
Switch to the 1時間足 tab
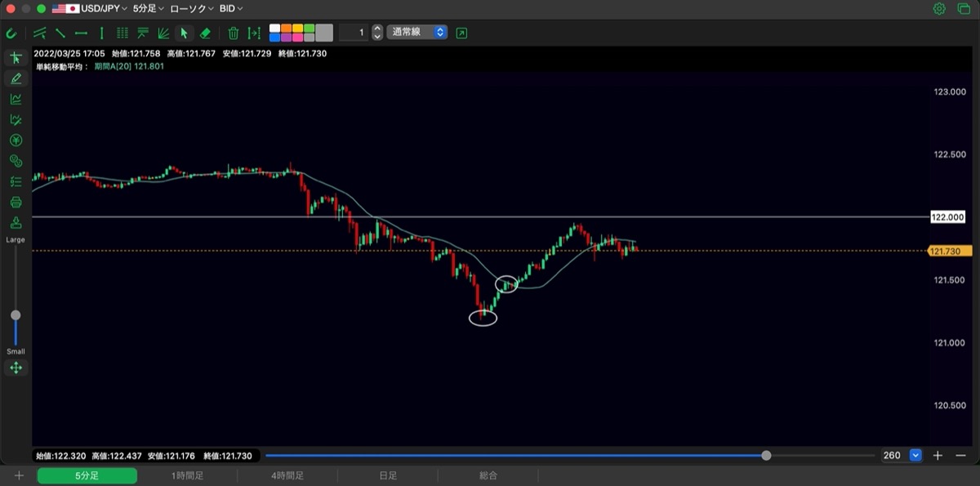coord(187,475)
